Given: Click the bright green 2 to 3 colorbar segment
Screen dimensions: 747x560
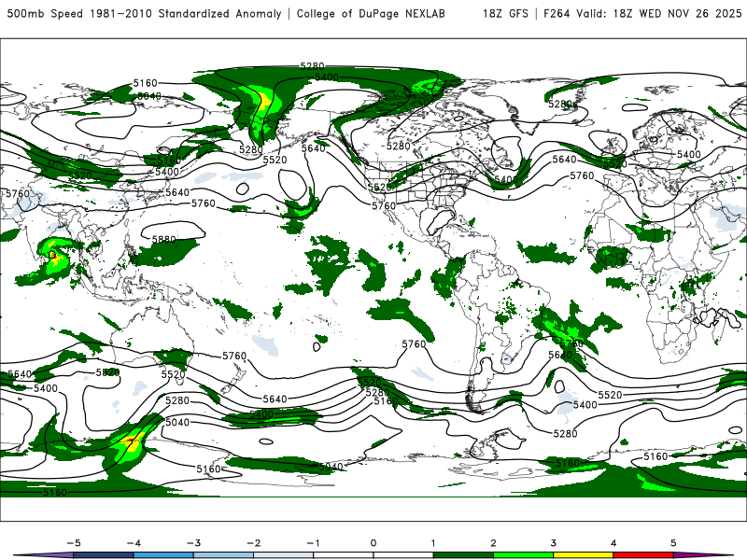Looking at the screenshot, I should tap(523, 555).
